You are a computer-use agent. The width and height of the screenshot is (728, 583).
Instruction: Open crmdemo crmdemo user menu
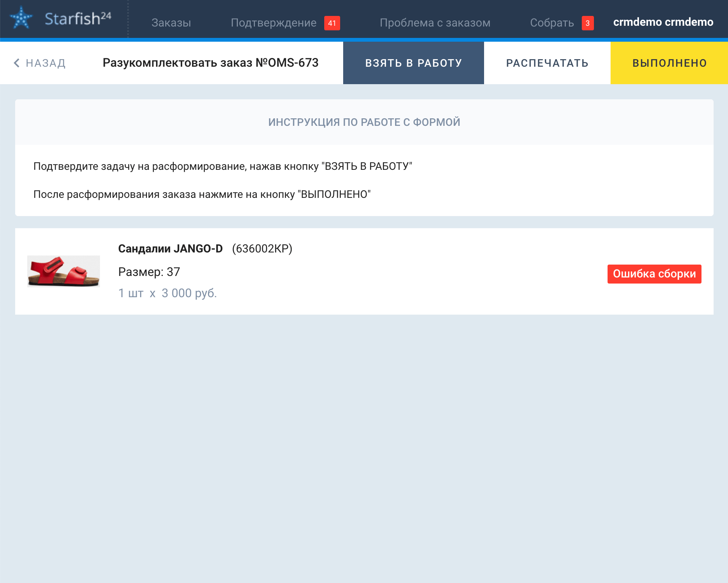point(663,22)
